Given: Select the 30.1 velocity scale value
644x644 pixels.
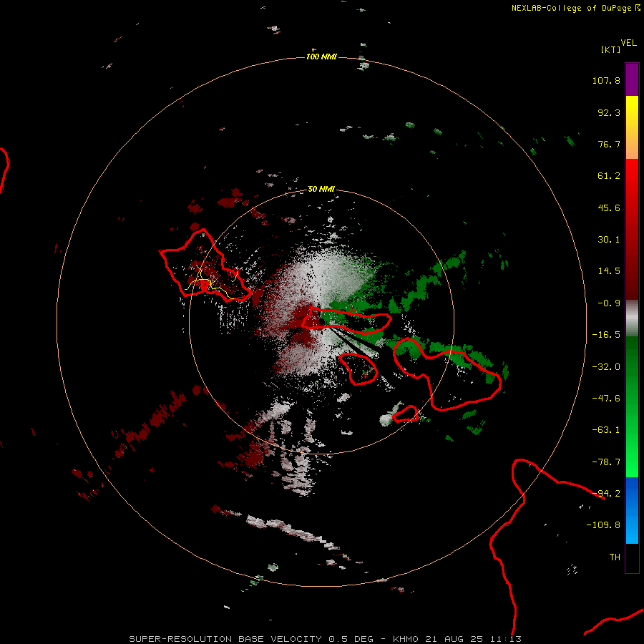Looking at the screenshot, I should pyautogui.click(x=609, y=240).
